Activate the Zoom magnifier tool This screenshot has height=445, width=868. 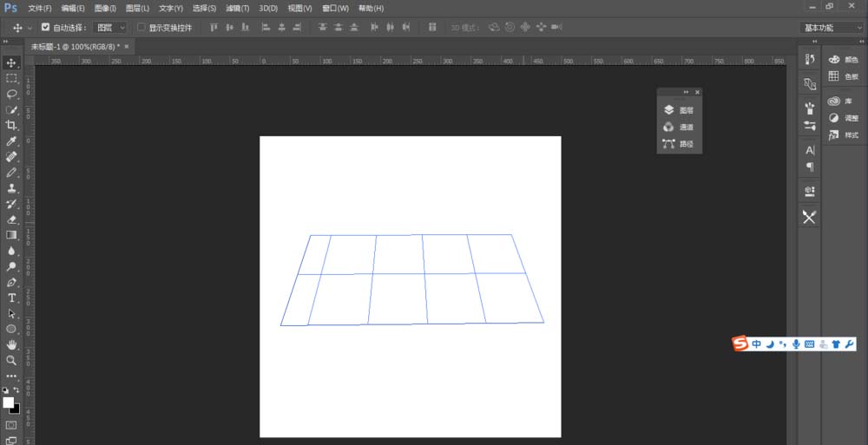[x=12, y=360]
